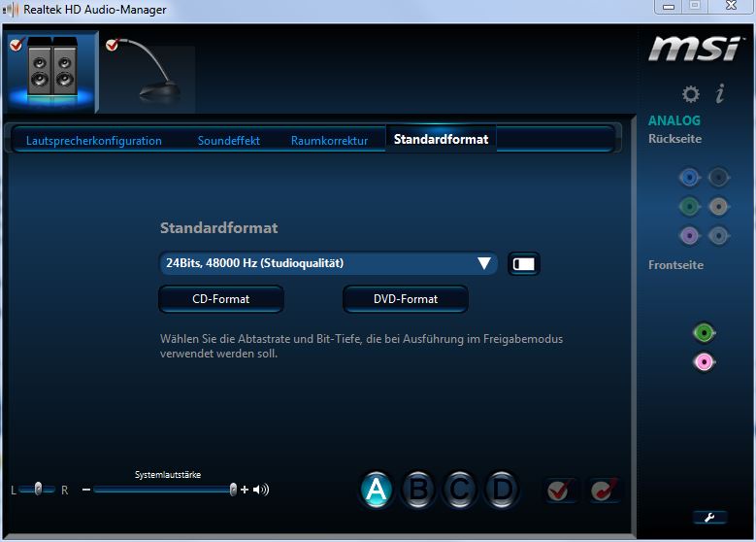
Task: Click the second red checkmark button
Action: 604,491
